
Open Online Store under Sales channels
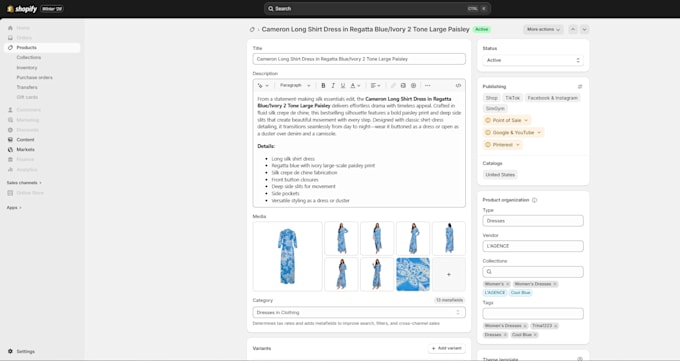30,193
